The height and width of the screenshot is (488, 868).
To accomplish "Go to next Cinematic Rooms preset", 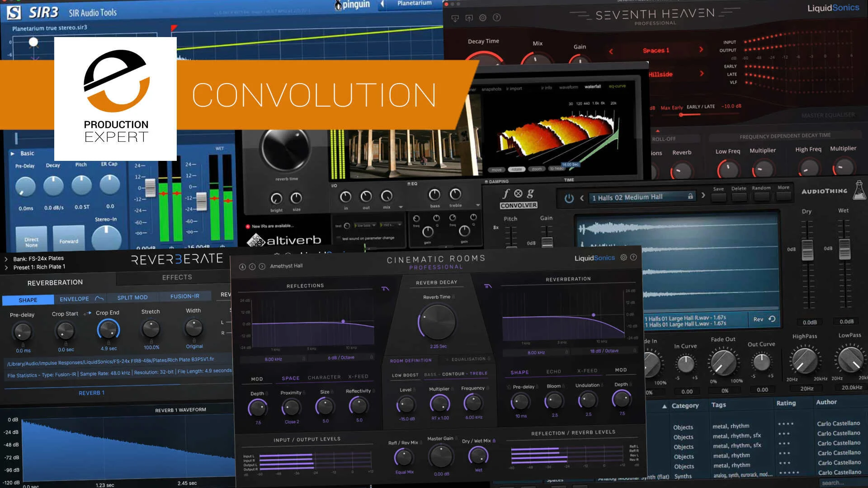I will (262, 267).
